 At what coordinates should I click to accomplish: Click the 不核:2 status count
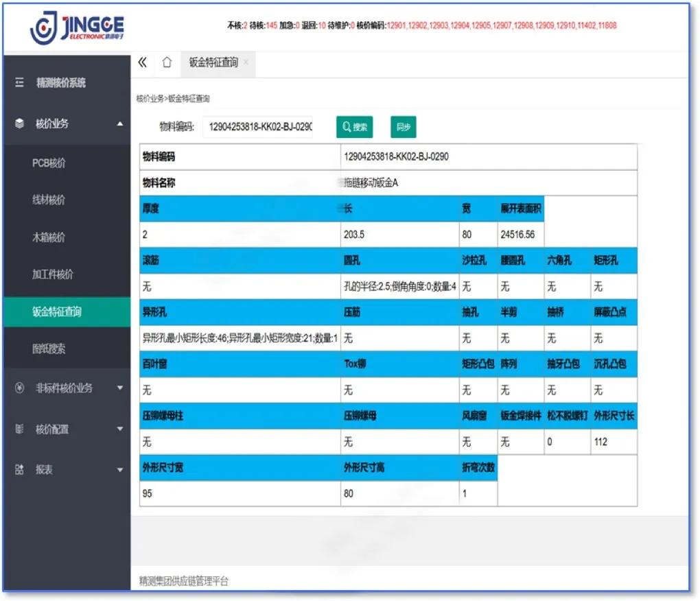pos(237,25)
